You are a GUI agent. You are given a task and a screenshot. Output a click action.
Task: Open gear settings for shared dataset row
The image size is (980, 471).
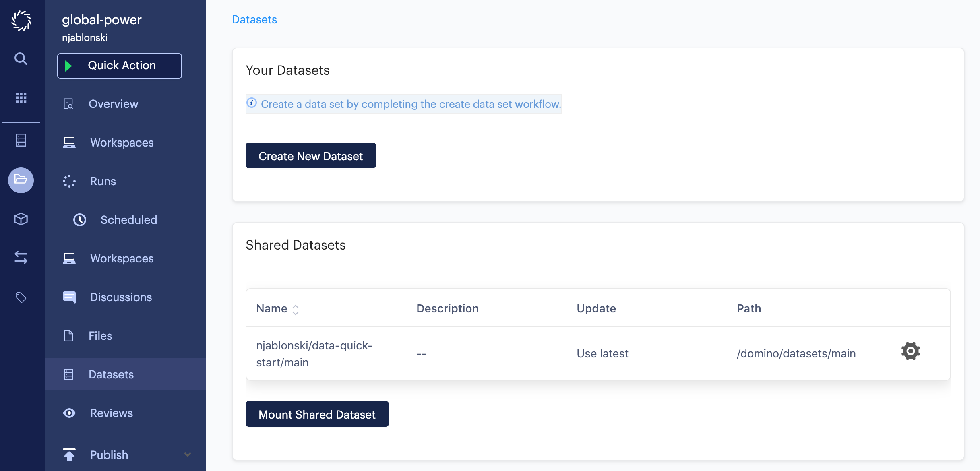(x=911, y=351)
